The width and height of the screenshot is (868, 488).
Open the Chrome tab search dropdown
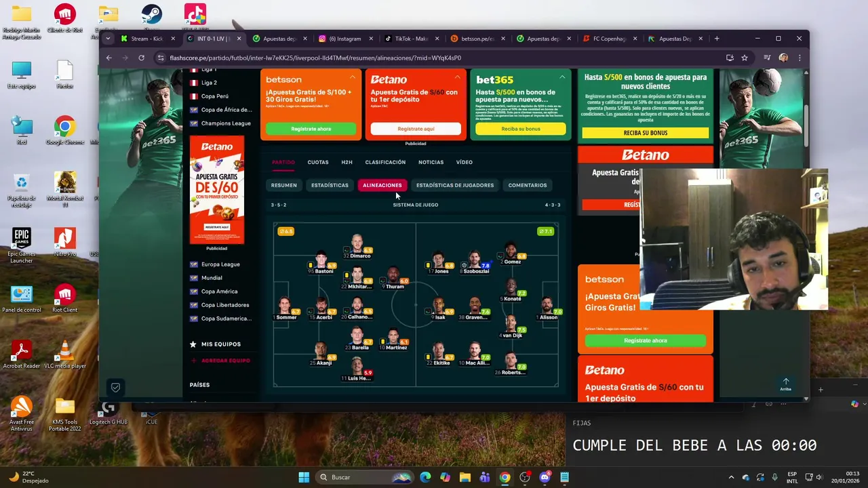click(x=108, y=39)
